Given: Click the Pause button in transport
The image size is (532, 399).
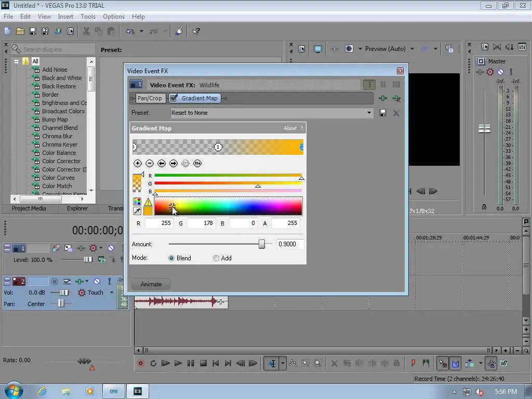Looking at the screenshot, I should pos(191,363).
